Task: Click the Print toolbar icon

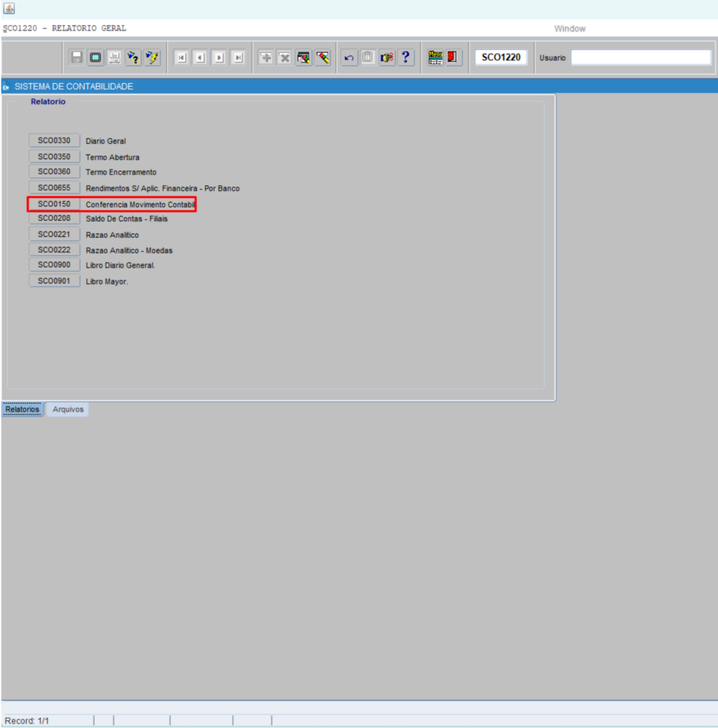Action: pyautogui.click(x=114, y=57)
